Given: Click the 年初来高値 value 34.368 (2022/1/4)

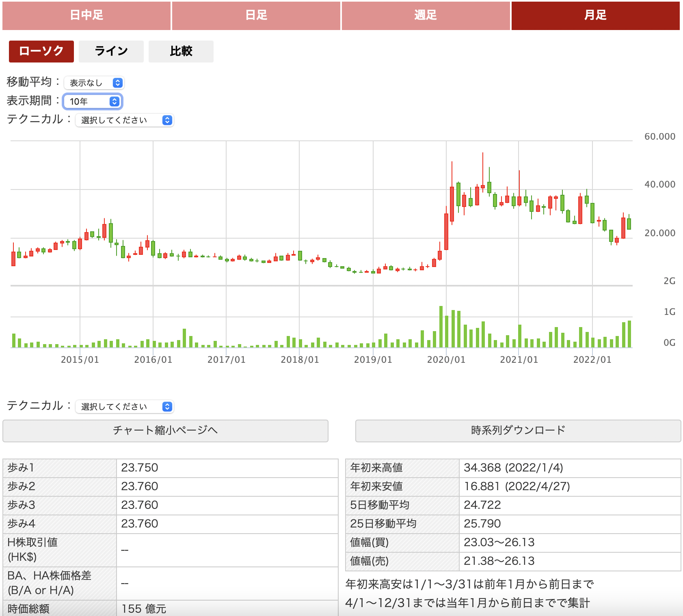Looking at the screenshot, I should (x=513, y=468).
